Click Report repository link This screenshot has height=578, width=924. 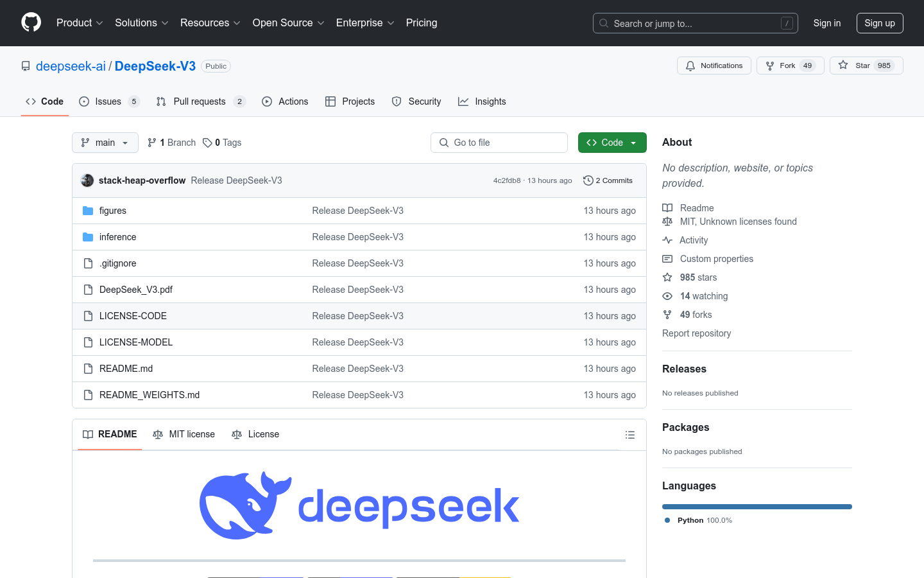tap(696, 333)
